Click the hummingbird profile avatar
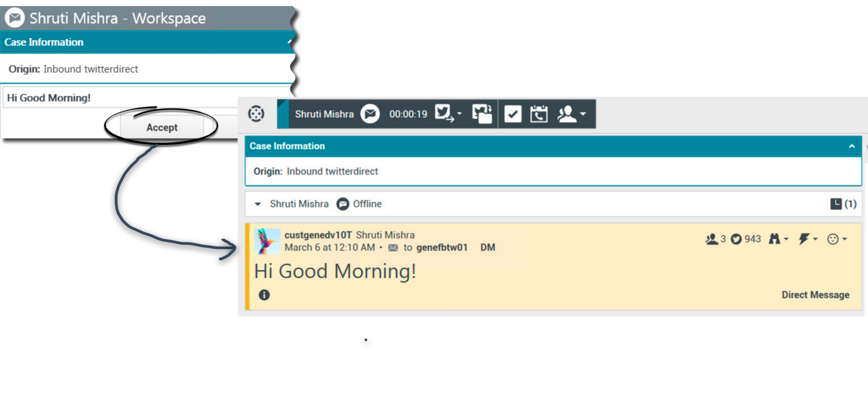Image resolution: width=868 pixels, height=403 pixels. (267, 241)
